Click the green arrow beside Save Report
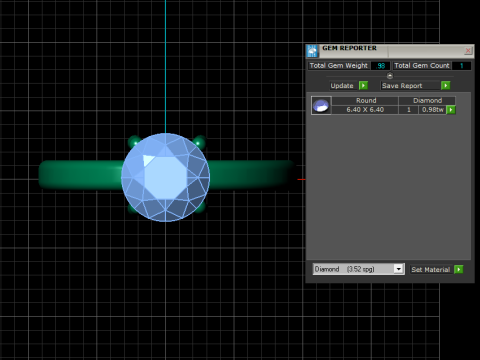The width and height of the screenshot is (480, 360). pyautogui.click(x=445, y=86)
